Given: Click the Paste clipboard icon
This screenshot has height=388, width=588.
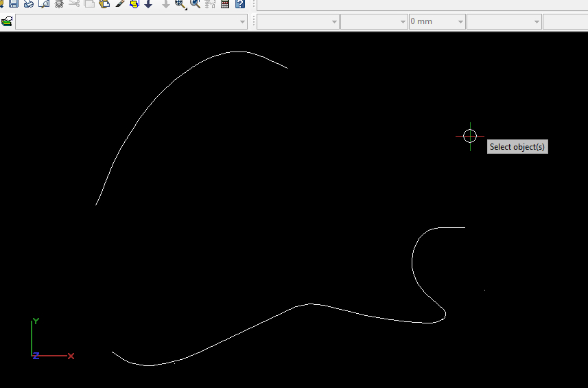Looking at the screenshot, I should (x=104, y=3).
